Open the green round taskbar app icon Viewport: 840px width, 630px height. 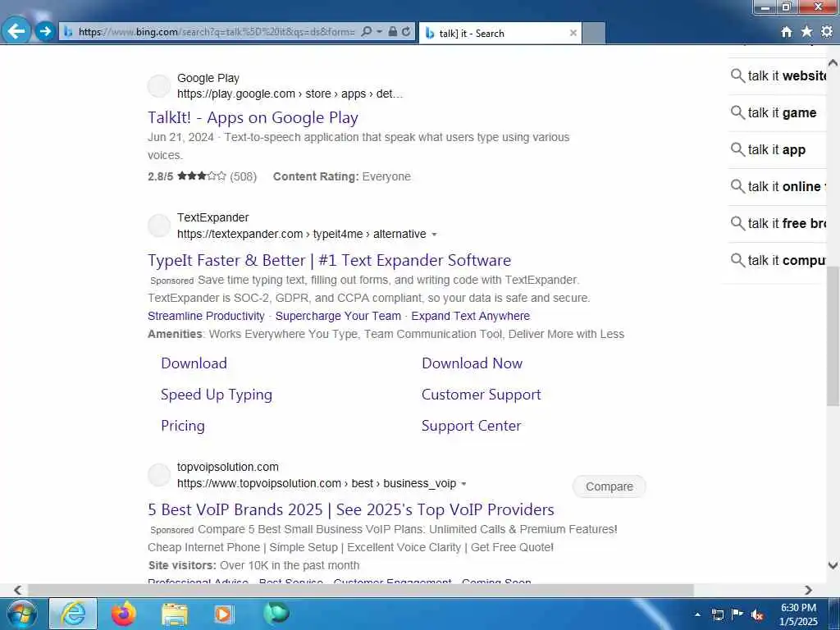coord(276,613)
